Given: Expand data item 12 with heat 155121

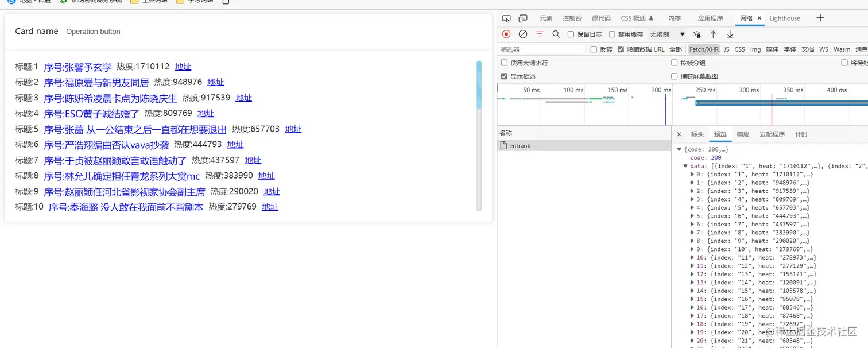Looking at the screenshot, I should (692, 274).
